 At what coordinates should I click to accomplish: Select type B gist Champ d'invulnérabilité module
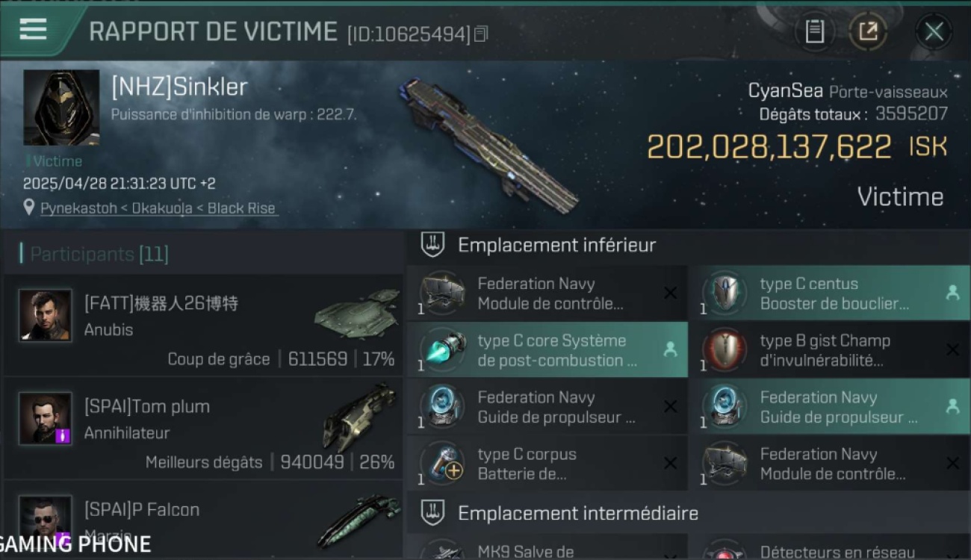[x=829, y=350]
